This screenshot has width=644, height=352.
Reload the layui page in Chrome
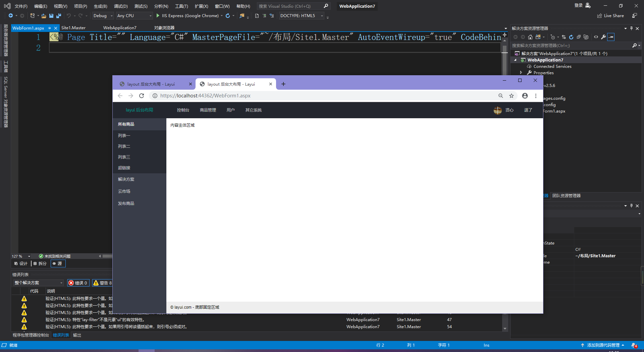(x=142, y=96)
